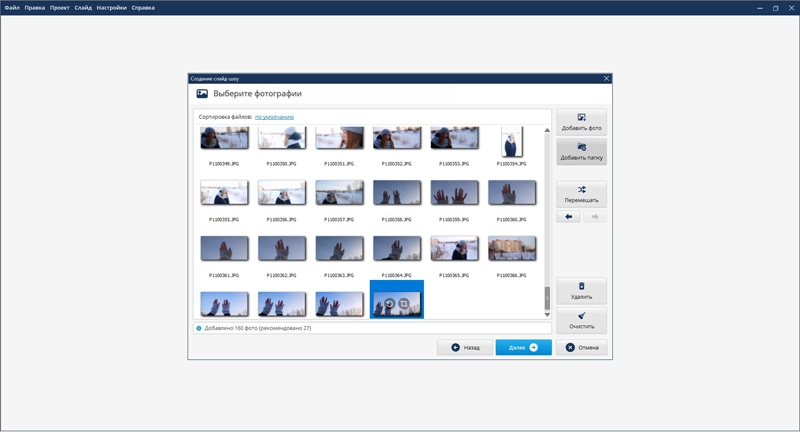
Task: Click the disabled right arrow move button
Action: tap(594, 217)
